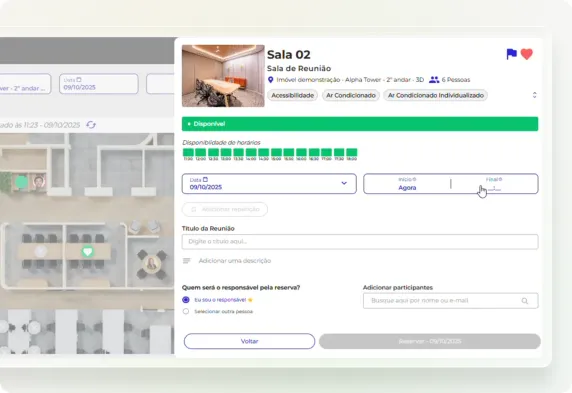Click the Voltar button

250,341
